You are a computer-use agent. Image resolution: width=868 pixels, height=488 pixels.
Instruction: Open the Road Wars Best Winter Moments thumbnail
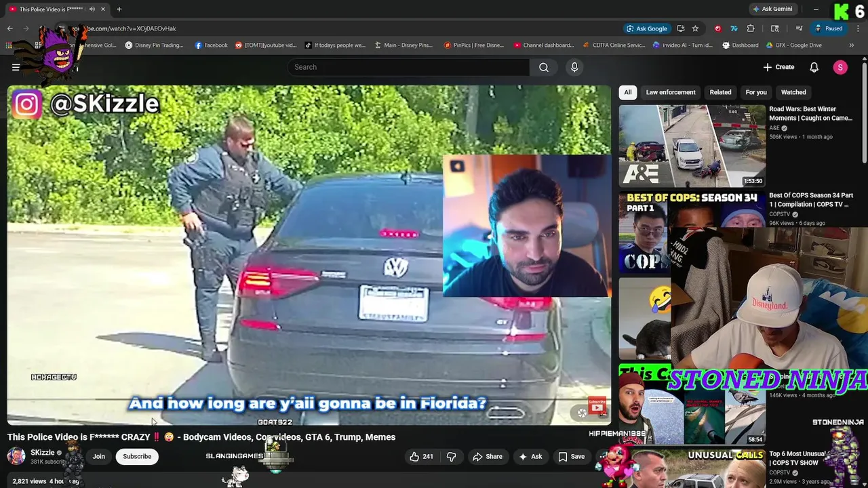(692, 146)
